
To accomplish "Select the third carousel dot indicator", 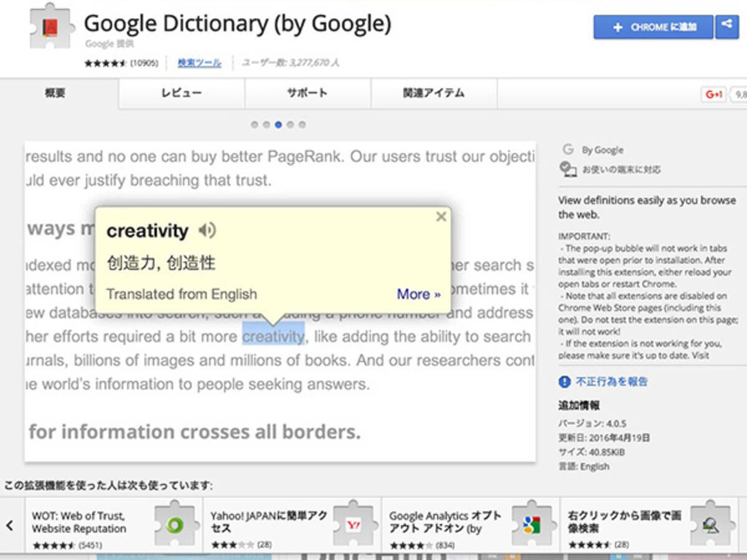I will click(278, 124).
